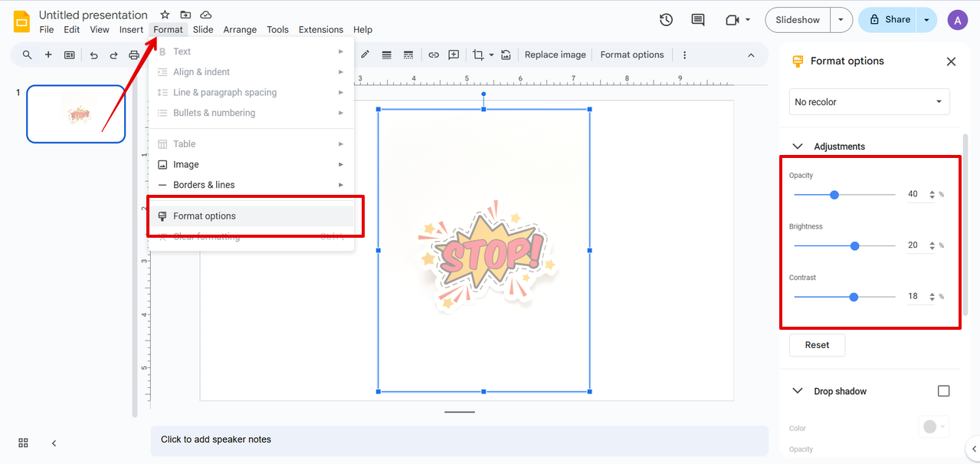
Task: Open the Edit menu
Action: pos(71,30)
